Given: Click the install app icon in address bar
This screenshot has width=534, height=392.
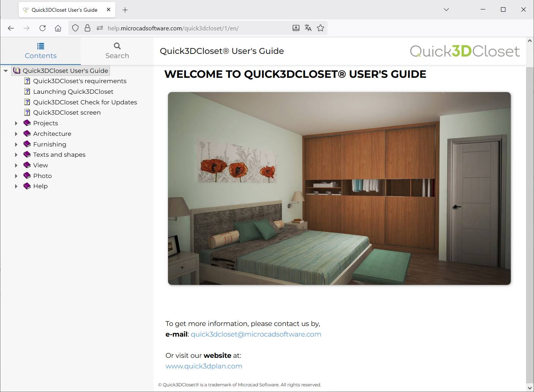Looking at the screenshot, I should (x=296, y=28).
